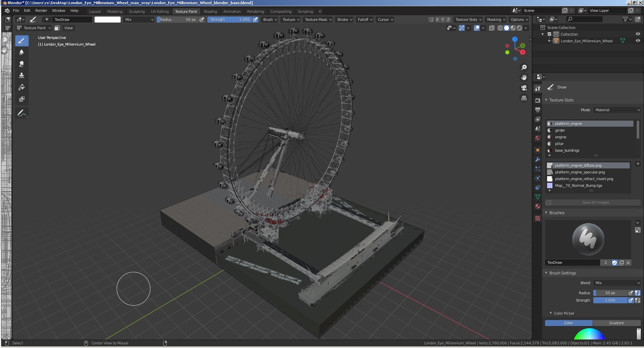644x348 pixels.
Task: Toggle radius pressure sensitivity in header
Action: point(202,19)
